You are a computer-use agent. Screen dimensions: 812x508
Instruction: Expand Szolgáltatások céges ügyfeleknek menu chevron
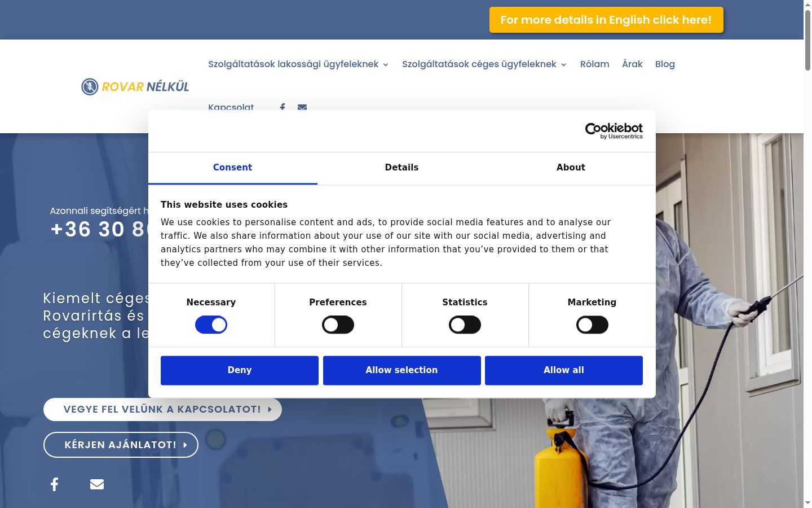pos(563,65)
